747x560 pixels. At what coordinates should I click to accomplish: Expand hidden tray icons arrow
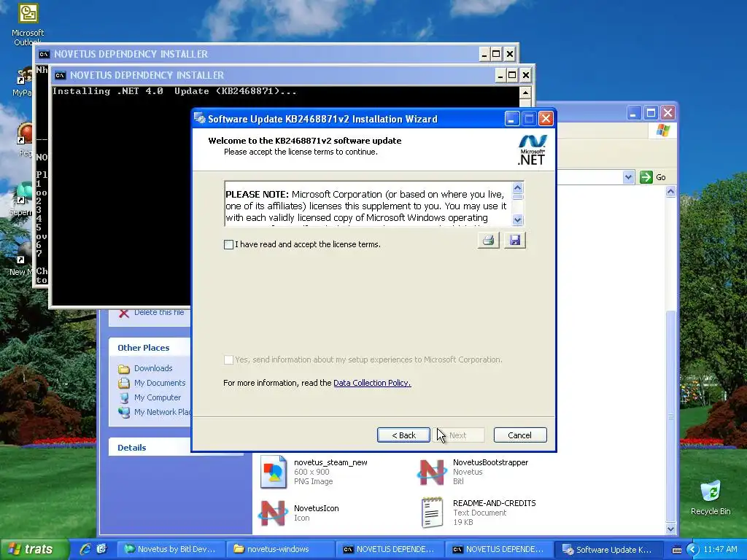[x=693, y=550]
